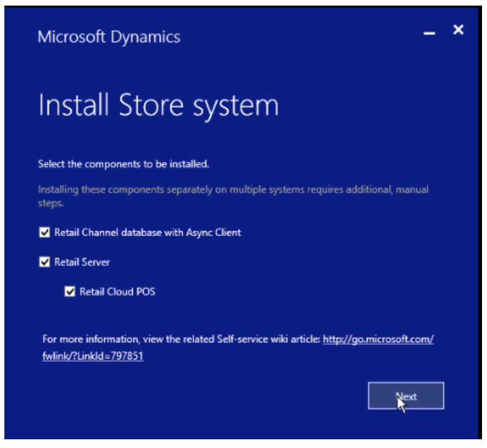Click 'Select the components to be installed.' text
The height and width of the screenshot is (448, 487).
coord(123,164)
